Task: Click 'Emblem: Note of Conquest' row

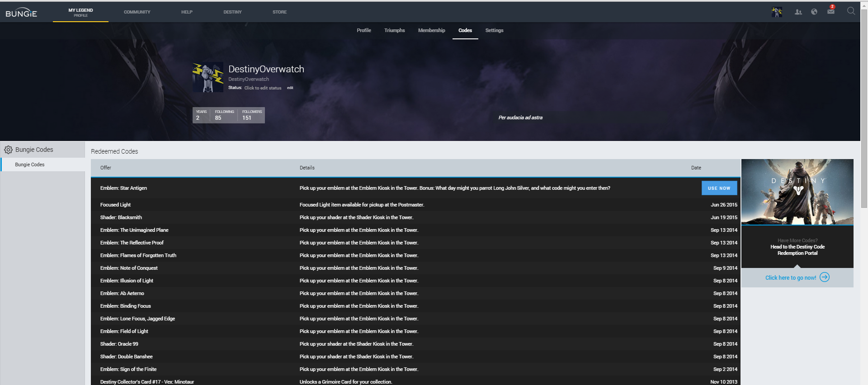Action: pos(415,268)
